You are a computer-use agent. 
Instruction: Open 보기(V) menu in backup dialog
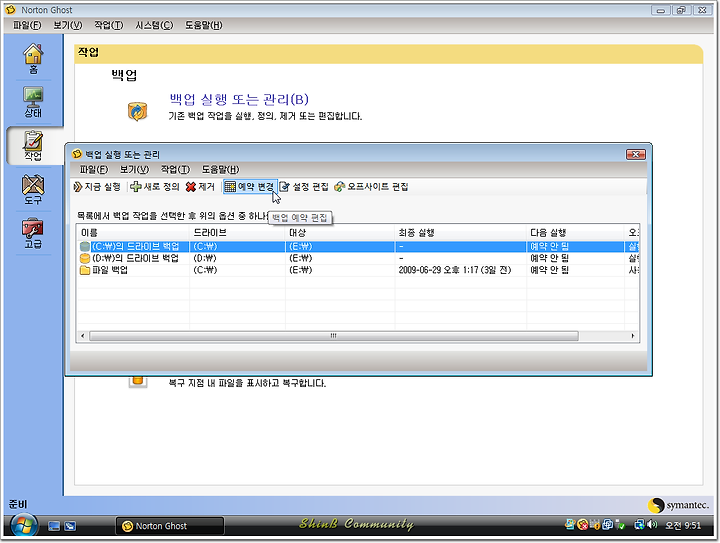click(x=135, y=169)
